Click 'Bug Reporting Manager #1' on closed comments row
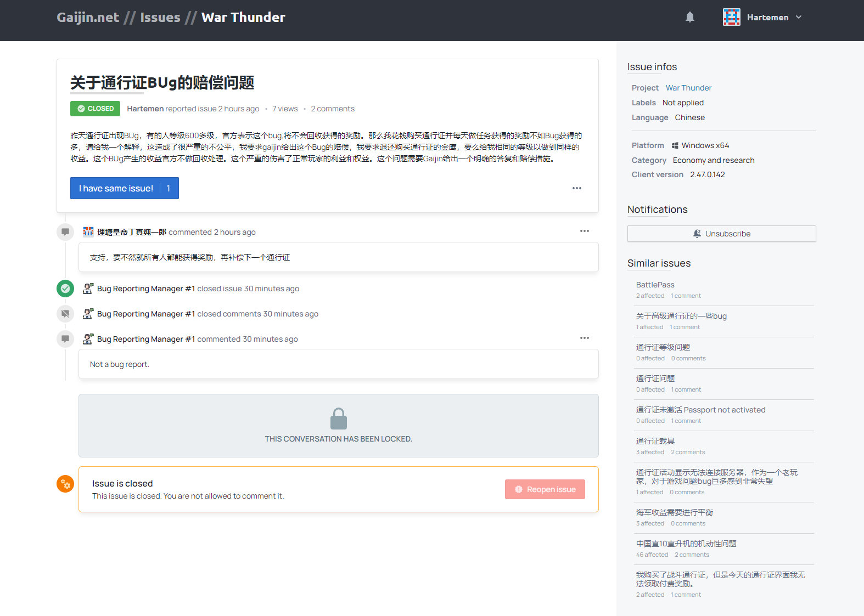Screen dimensions: 864x616 (x=146, y=314)
